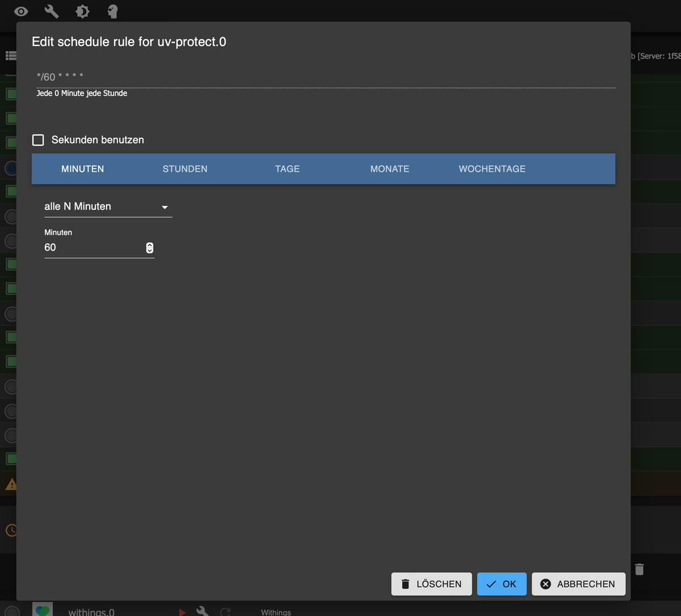The height and width of the screenshot is (616, 681).
Task: Click the orange warning triangle icon
Action: pyautogui.click(x=11, y=484)
